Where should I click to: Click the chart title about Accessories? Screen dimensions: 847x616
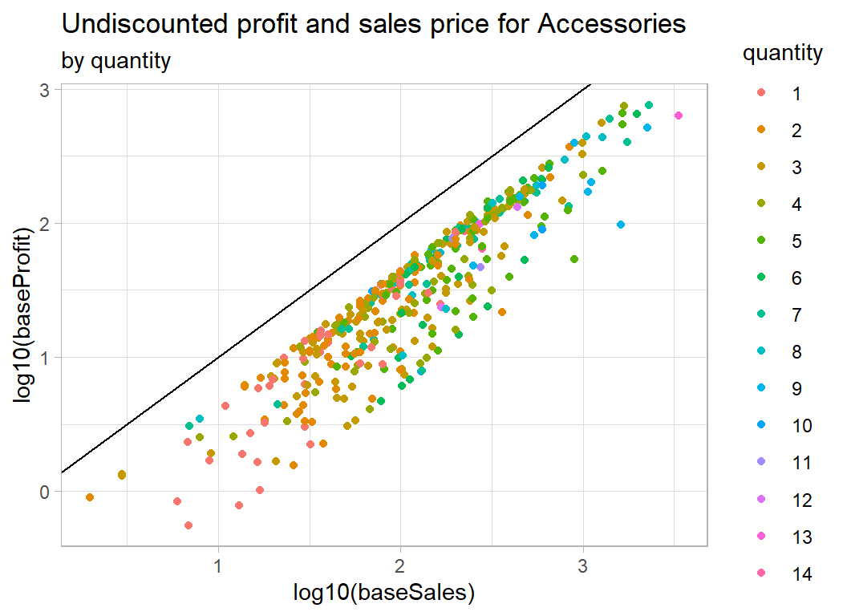click(x=374, y=25)
